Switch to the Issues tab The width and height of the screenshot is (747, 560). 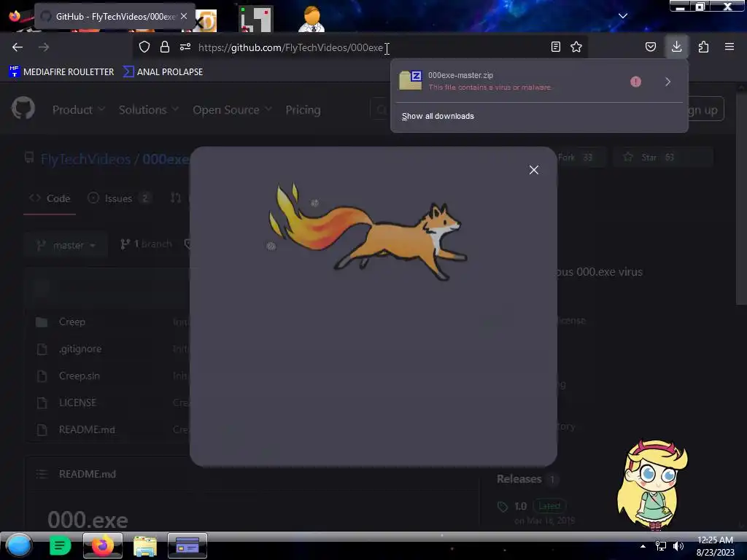pyautogui.click(x=119, y=198)
